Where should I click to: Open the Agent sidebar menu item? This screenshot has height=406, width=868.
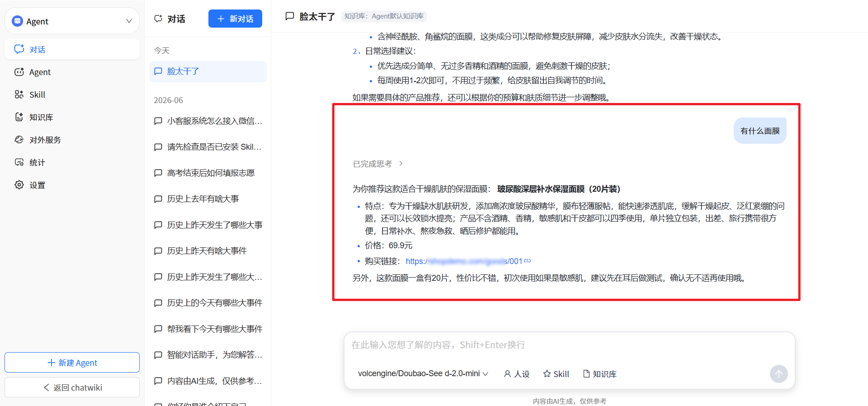pos(72,72)
